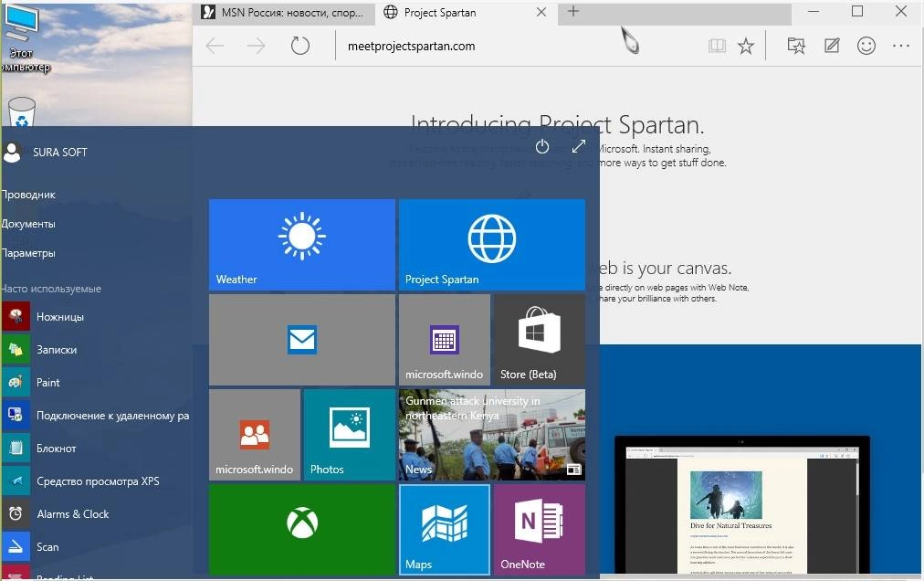Select the Recycle Bin desktop icon
The height and width of the screenshot is (581, 924).
(22, 112)
